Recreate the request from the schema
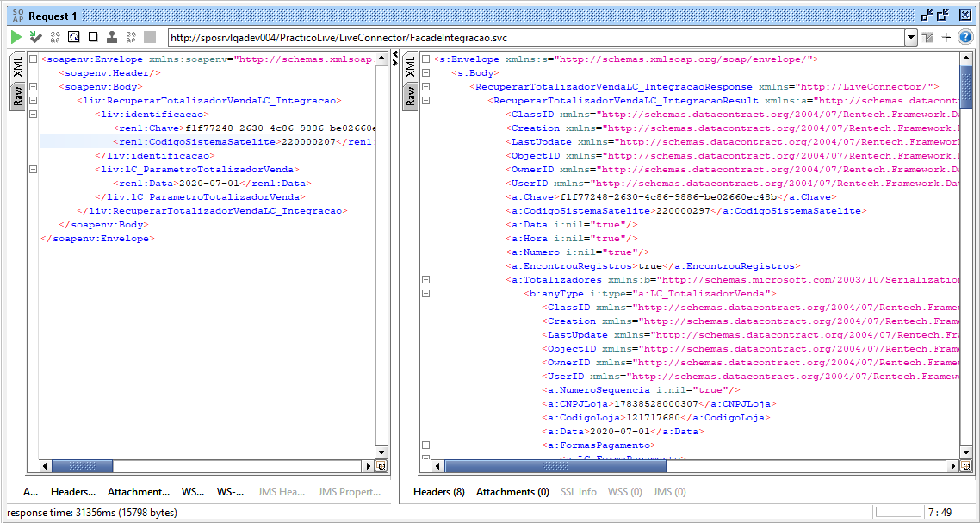Screen dimensions: 980x523 pos(74,37)
